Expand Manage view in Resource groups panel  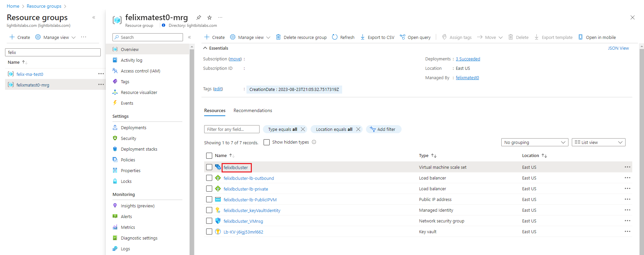pos(55,37)
